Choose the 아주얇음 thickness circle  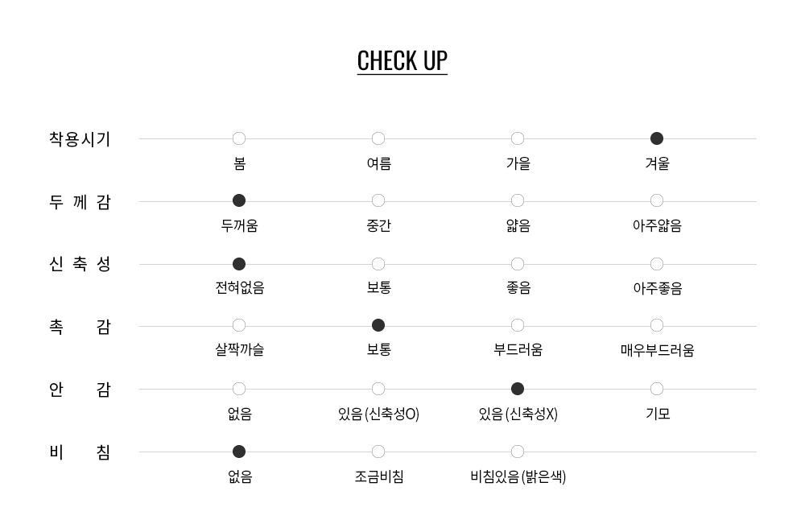657,200
